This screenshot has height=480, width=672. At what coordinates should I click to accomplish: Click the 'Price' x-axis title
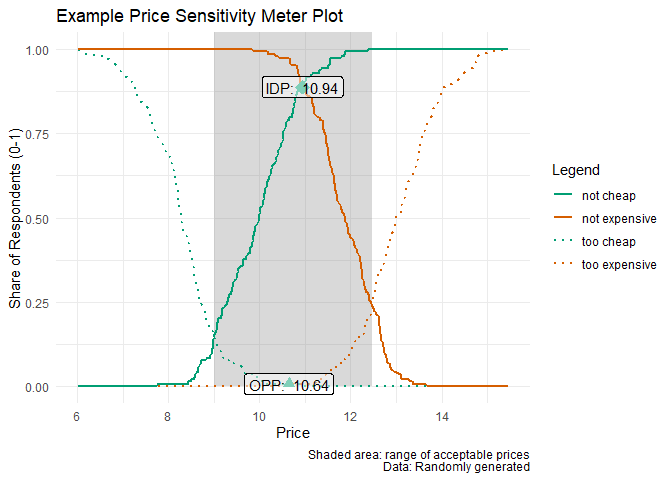[293, 433]
